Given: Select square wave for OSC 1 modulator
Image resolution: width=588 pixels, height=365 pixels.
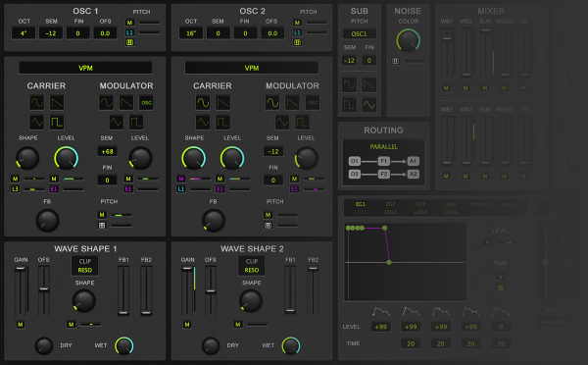Looking at the screenshot, I should pos(136,122).
